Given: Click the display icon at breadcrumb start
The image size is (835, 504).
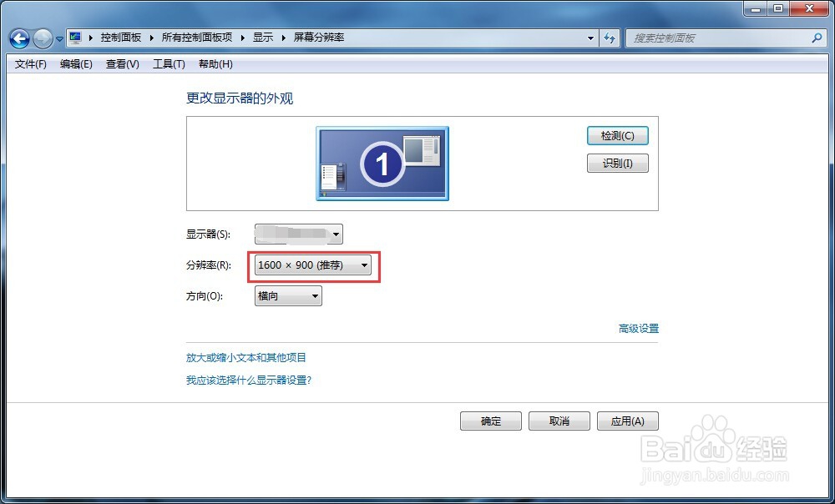Looking at the screenshot, I should click(x=74, y=37).
